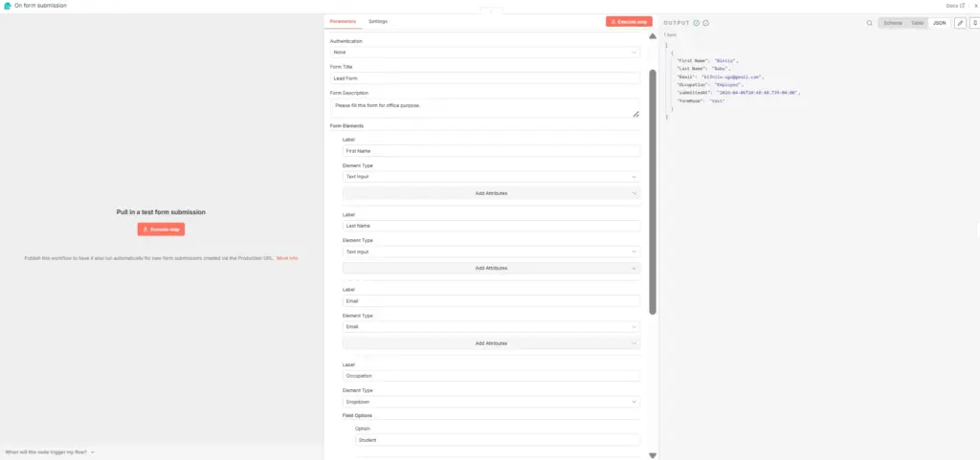Click the pencil edit output icon
The height and width of the screenshot is (460, 980).
961,23
